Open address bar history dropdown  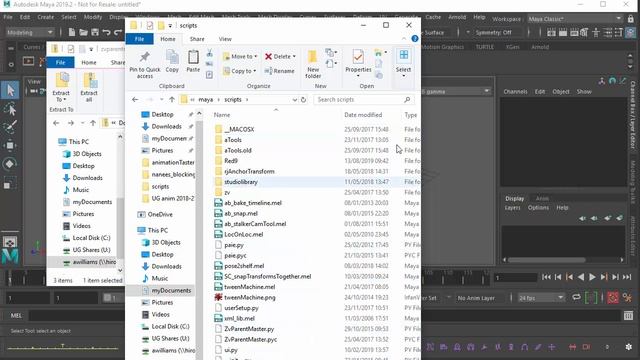(294, 100)
